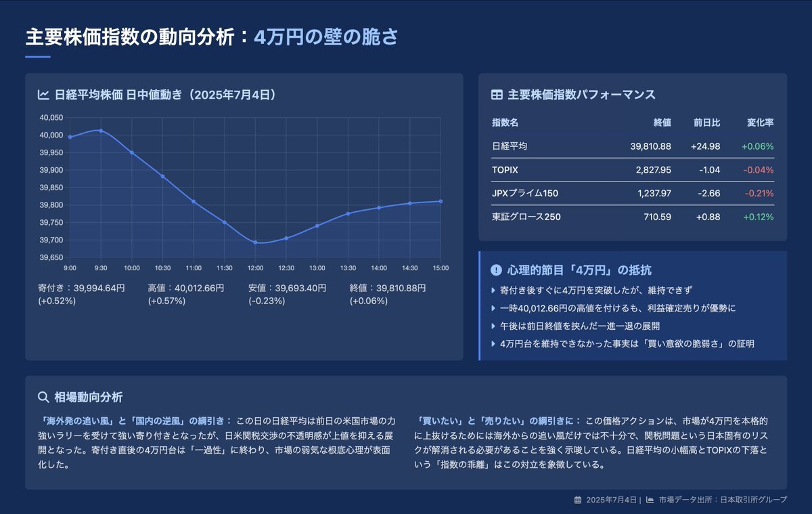Click the closing value 2,827.95

pyautogui.click(x=654, y=170)
